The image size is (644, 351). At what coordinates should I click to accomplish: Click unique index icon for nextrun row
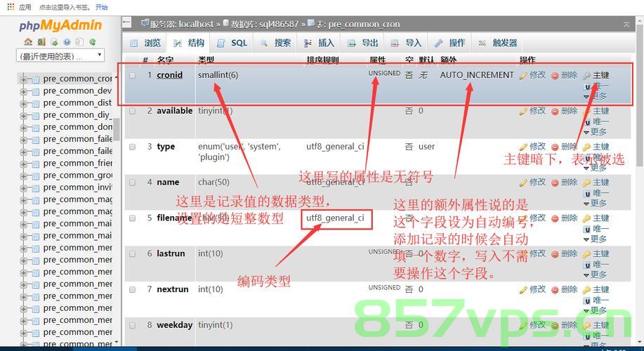click(587, 300)
